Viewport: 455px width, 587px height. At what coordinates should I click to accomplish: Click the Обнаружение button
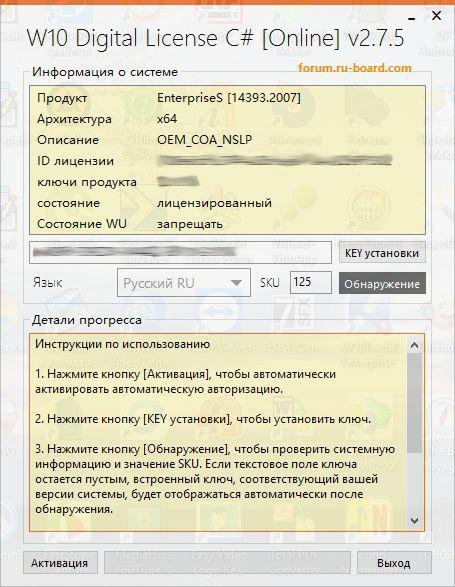click(382, 283)
